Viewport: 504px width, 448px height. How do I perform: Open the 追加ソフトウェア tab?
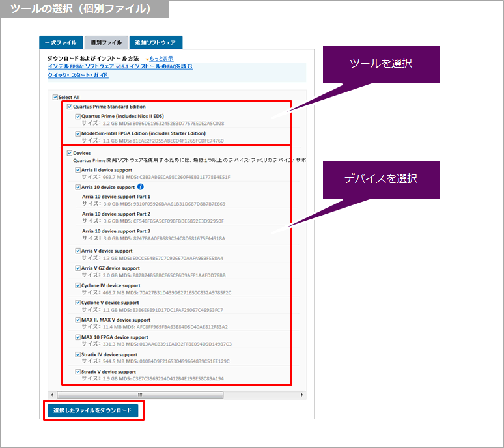[x=156, y=43]
